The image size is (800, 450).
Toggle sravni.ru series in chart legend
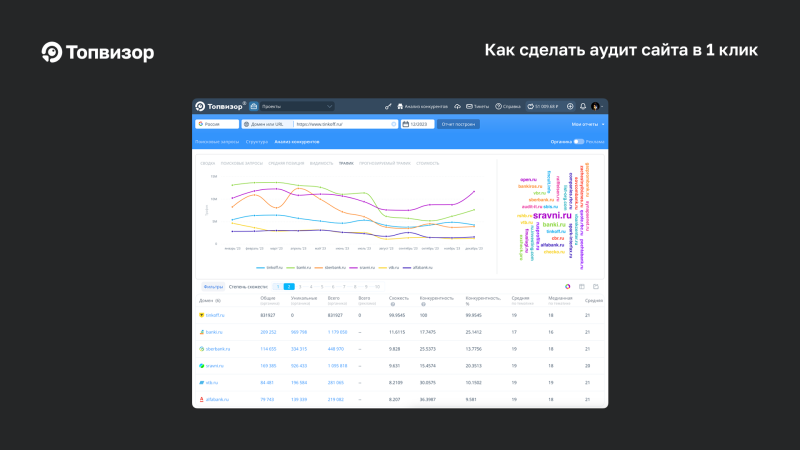[362, 267]
